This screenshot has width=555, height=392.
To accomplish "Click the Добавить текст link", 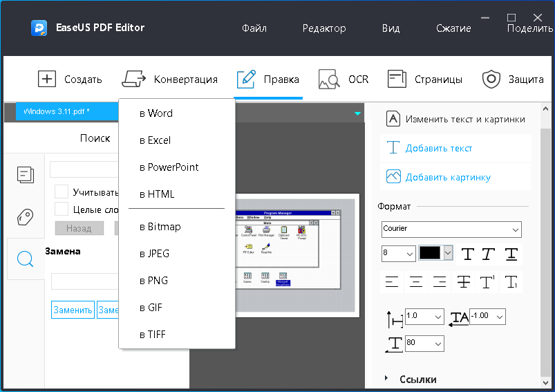I will click(439, 148).
